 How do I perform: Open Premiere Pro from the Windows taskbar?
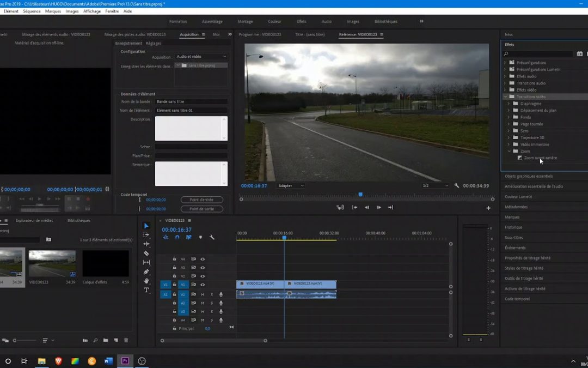tap(125, 360)
